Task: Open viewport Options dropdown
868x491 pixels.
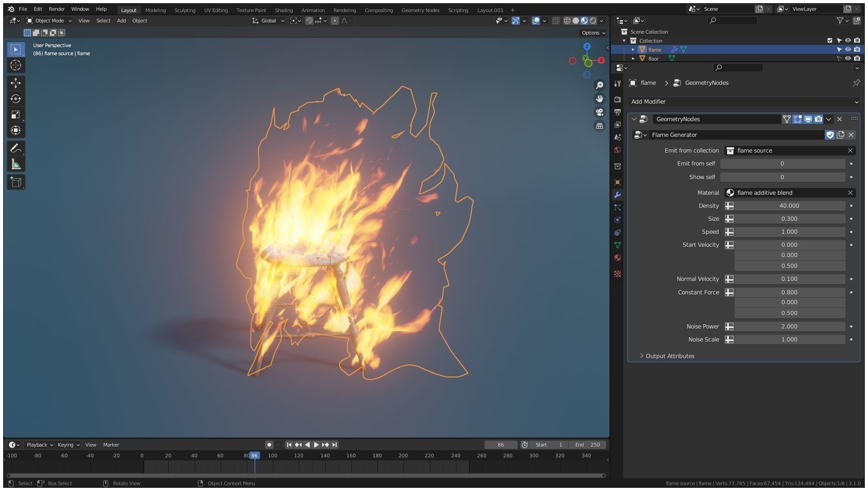Action: [593, 33]
